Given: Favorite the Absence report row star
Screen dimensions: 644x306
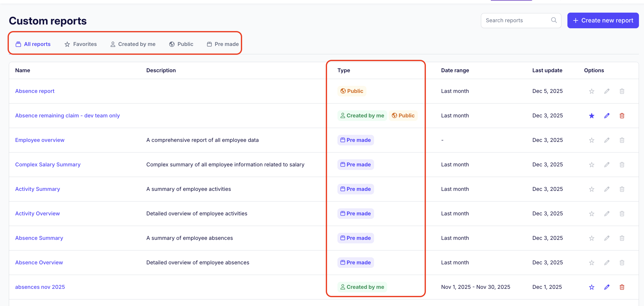Looking at the screenshot, I should click(x=591, y=91).
